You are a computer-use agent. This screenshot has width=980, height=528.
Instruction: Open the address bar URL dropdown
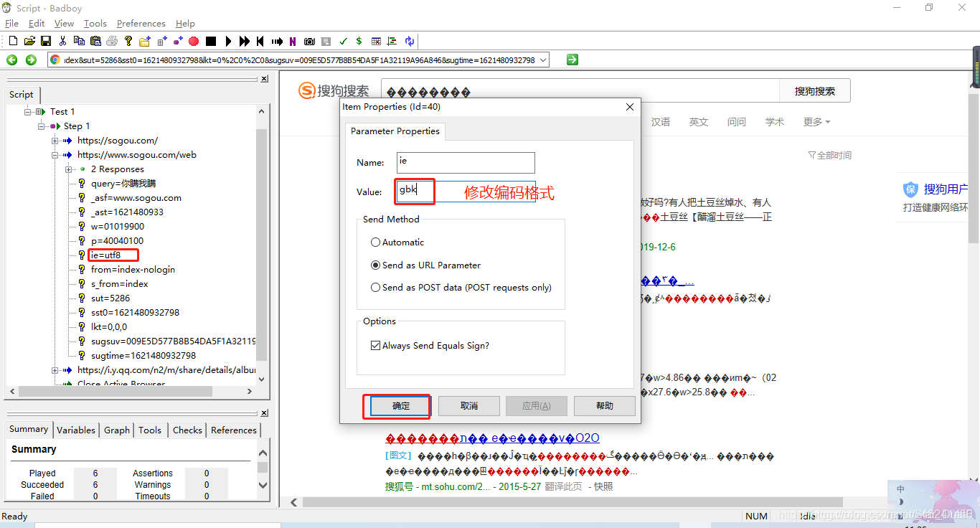tap(542, 60)
